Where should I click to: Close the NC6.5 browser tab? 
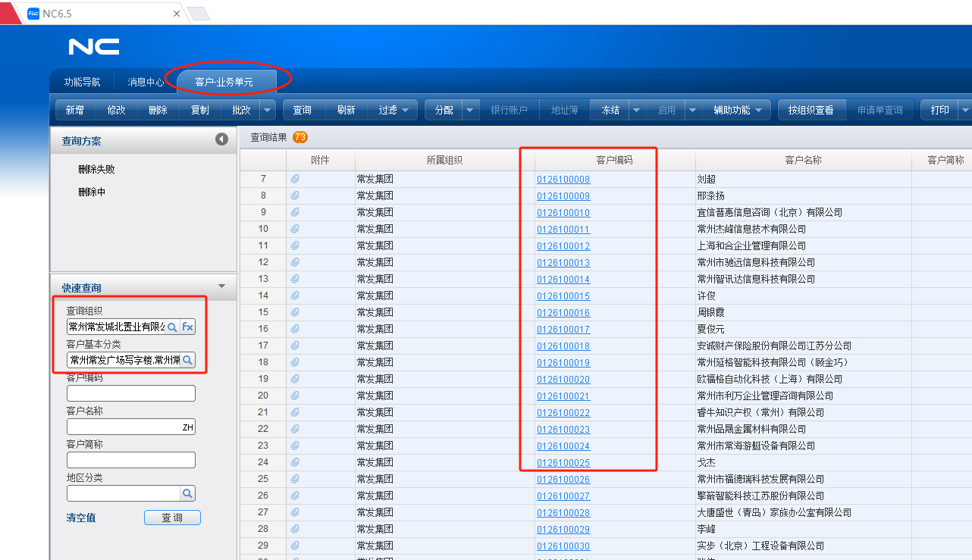pyautogui.click(x=177, y=14)
